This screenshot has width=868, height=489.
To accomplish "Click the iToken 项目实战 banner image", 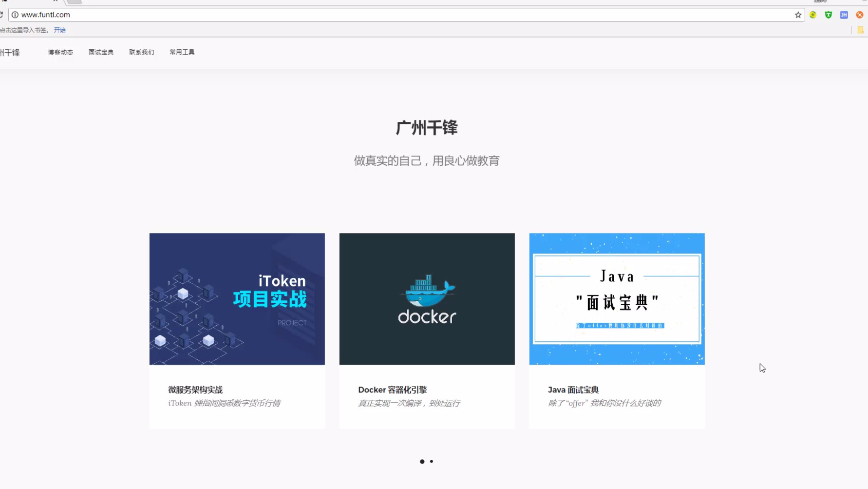I will [237, 299].
